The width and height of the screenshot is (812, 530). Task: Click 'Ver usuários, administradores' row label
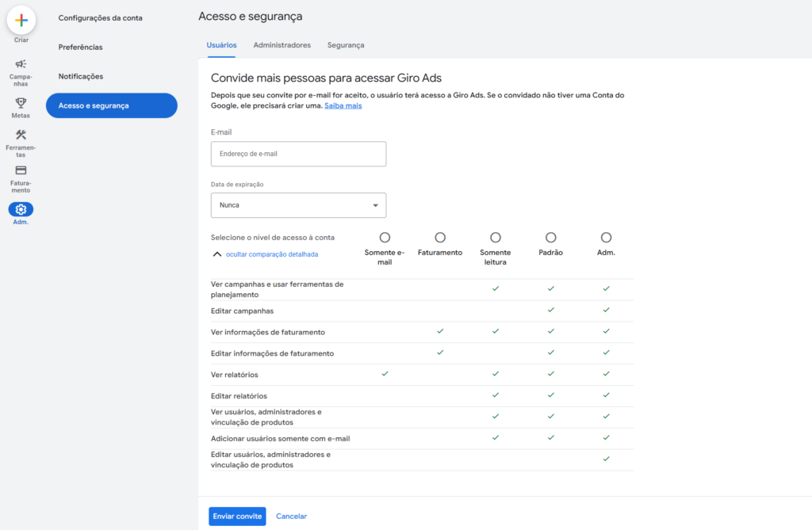tap(266, 418)
